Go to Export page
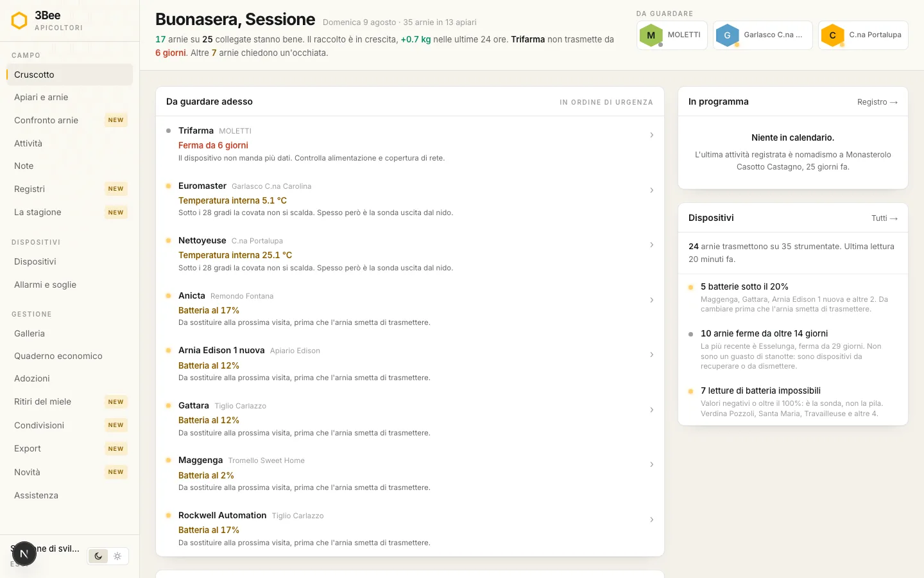Screen dimensions: 924x578 69,448
